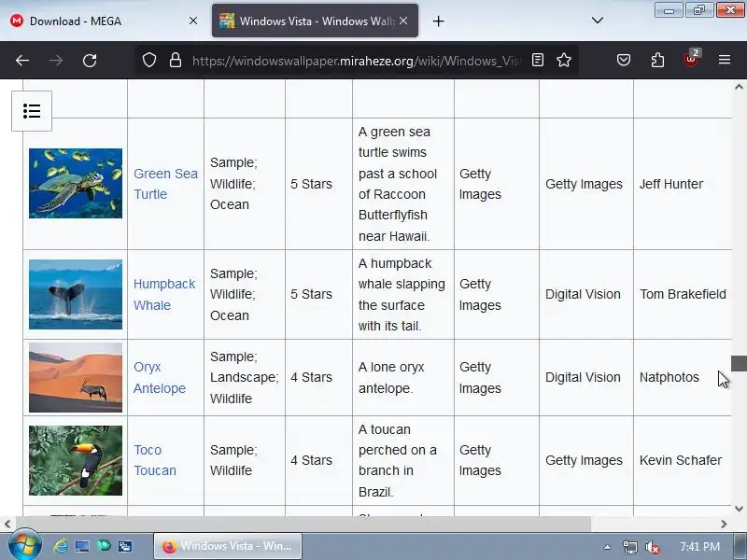Click the page scroll up arrow
Screen dimensions: 747x560
[739, 87]
